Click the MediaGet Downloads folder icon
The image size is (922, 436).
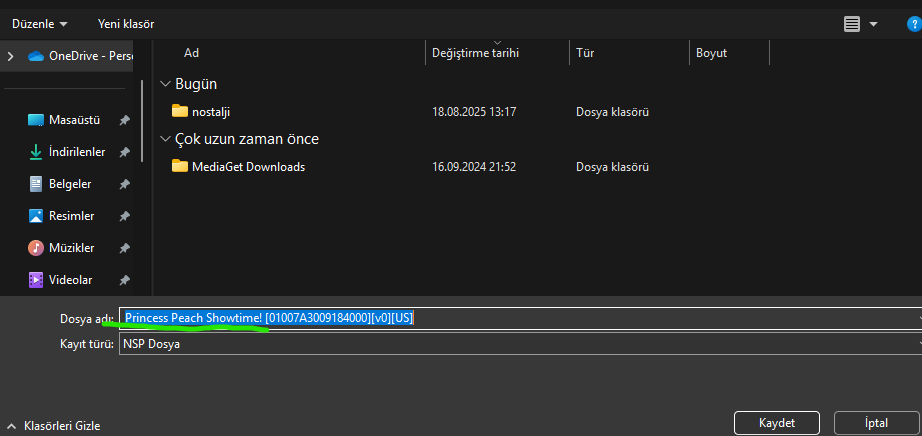(x=179, y=167)
